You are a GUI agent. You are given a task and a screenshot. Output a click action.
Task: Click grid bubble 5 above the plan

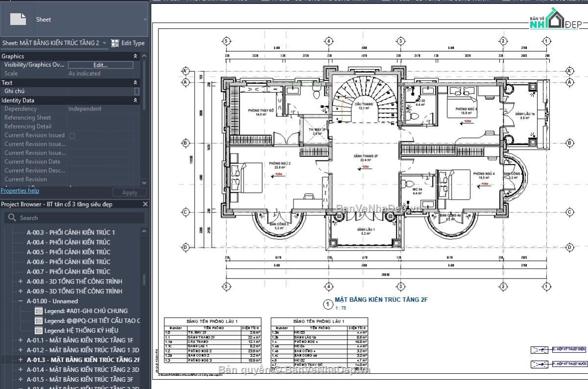[226, 41]
